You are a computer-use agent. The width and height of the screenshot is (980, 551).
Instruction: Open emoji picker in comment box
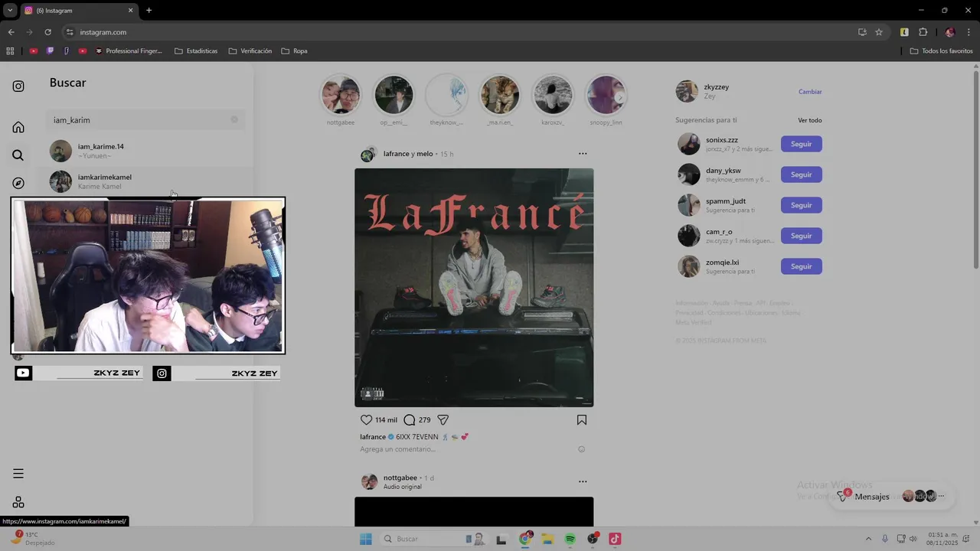click(581, 449)
